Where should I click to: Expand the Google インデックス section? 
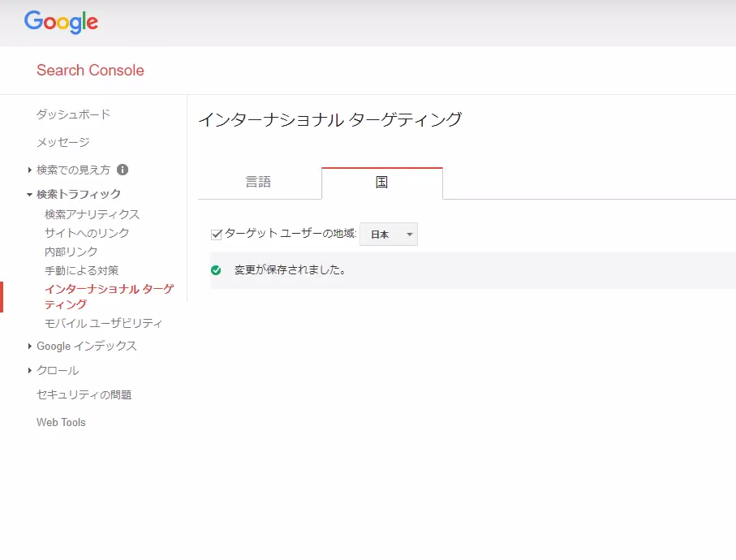(x=29, y=346)
